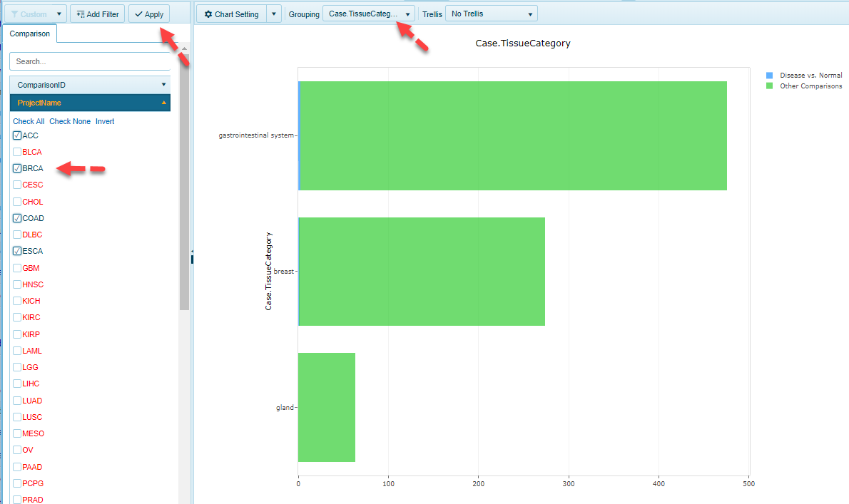
Task: Open the Custom filter dropdown arrow
Action: tap(60, 14)
